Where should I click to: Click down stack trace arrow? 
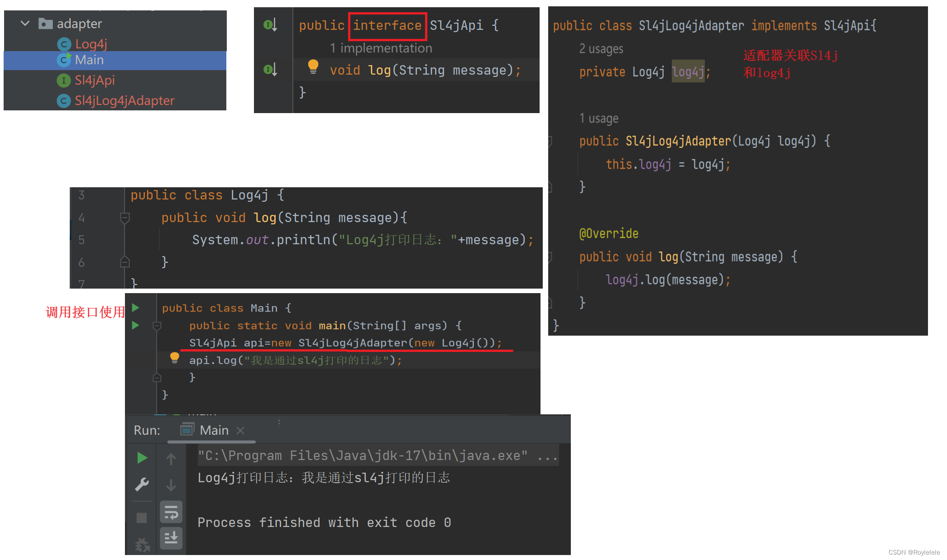pos(171,485)
